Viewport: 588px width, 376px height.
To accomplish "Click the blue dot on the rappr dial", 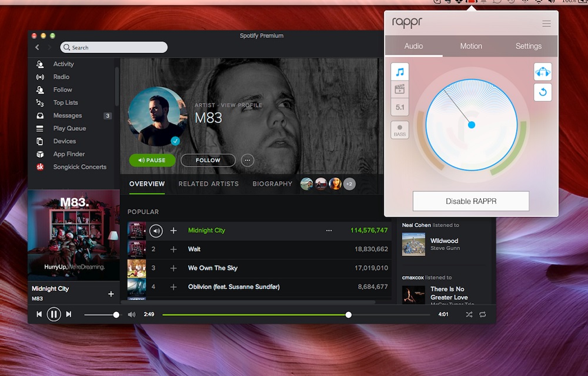I will pyautogui.click(x=472, y=125).
